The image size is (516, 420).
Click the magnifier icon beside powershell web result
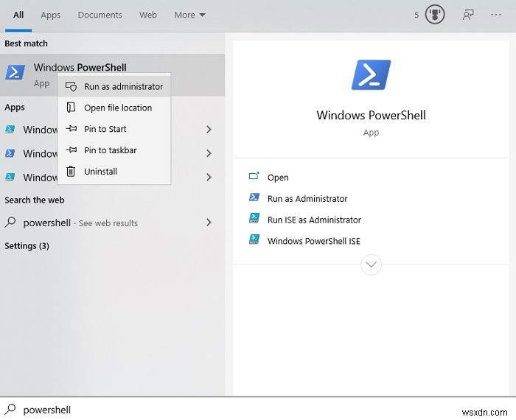[10, 223]
